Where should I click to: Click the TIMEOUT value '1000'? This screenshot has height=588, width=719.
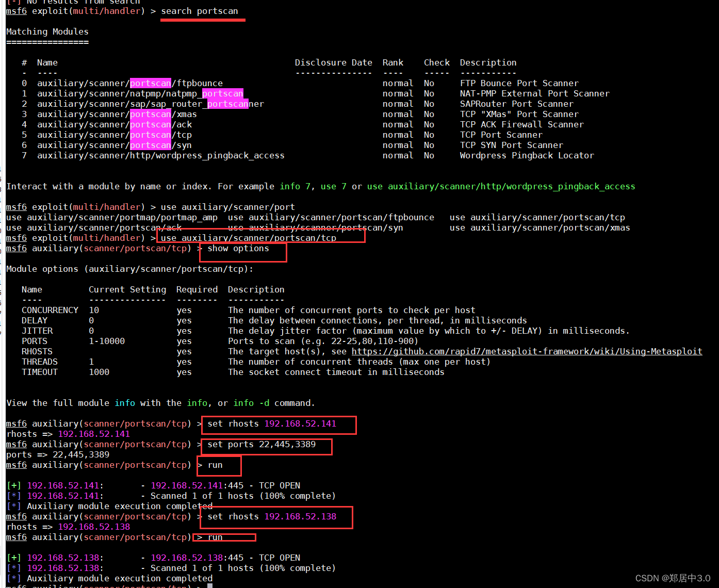click(99, 372)
